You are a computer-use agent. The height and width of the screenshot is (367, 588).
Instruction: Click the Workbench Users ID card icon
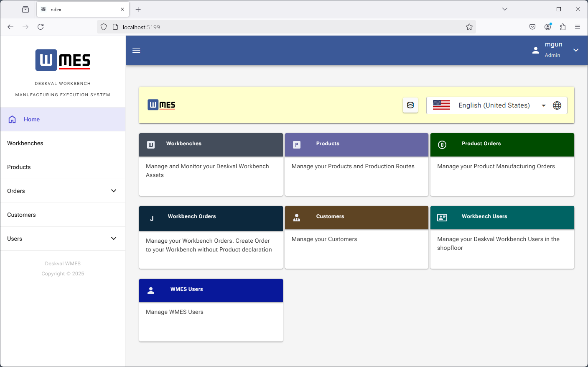(x=442, y=218)
